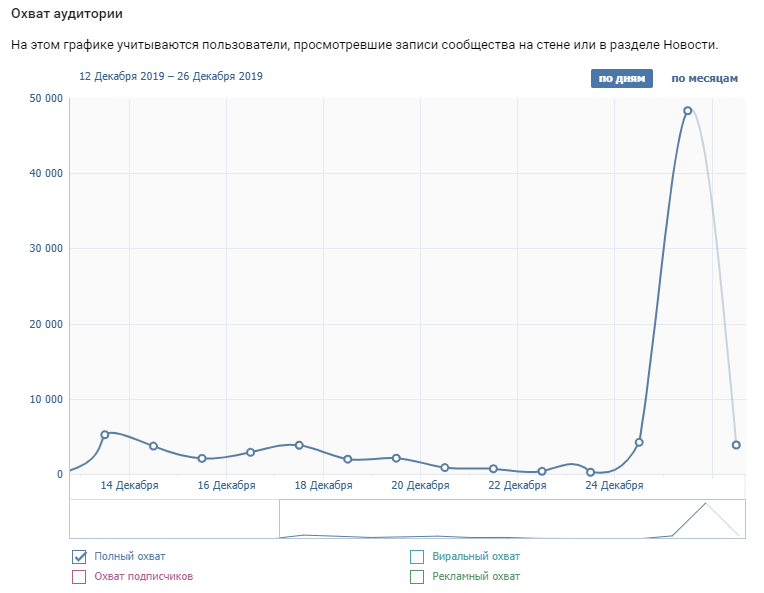Select the peak data point near 50 000
Image resolution: width=764 pixels, height=593 pixels.
(687, 111)
